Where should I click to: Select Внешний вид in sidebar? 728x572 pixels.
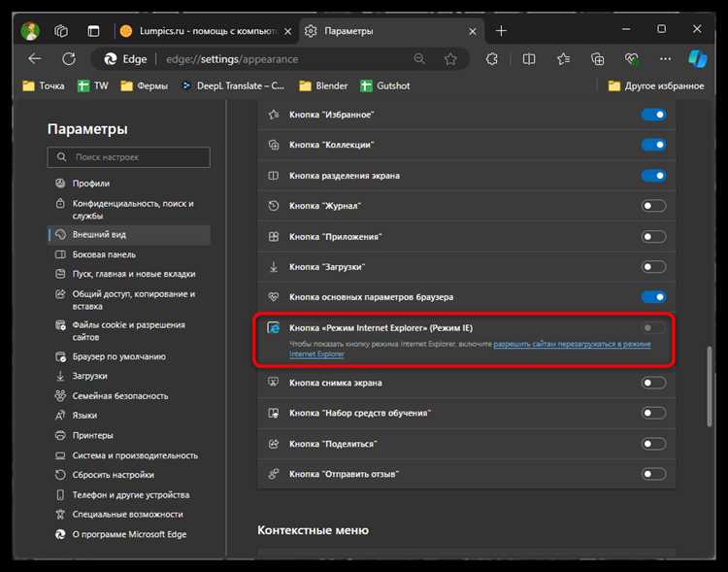[128, 235]
